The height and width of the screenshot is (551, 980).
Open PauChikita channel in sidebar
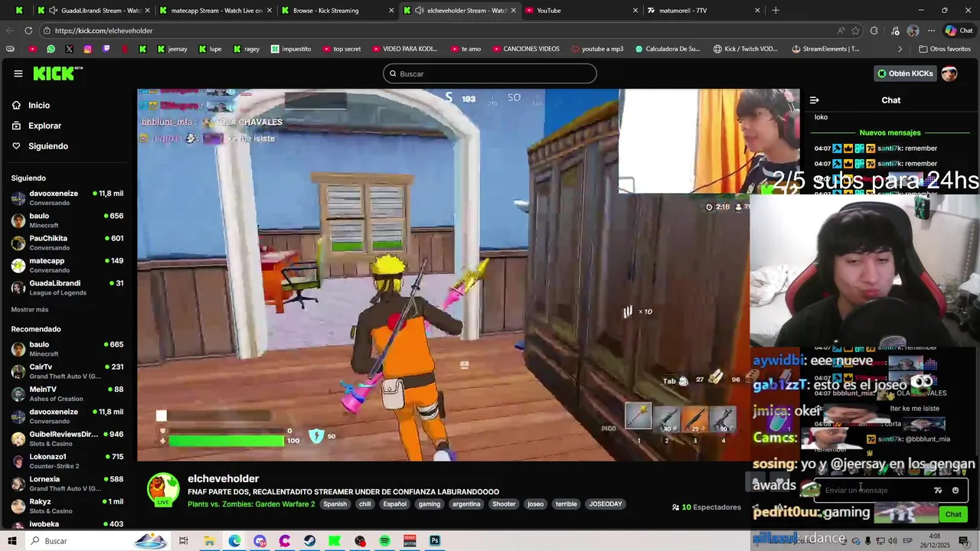coord(67,243)
